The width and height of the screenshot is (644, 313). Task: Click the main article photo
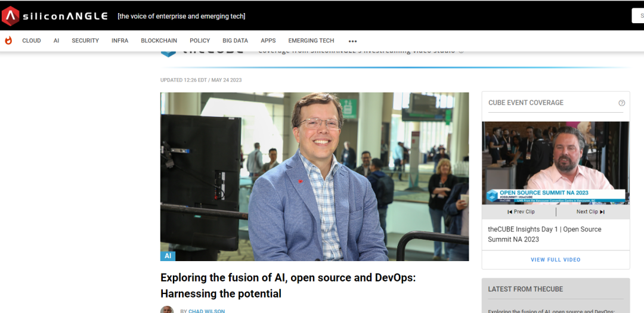click(x=315, y=176)
